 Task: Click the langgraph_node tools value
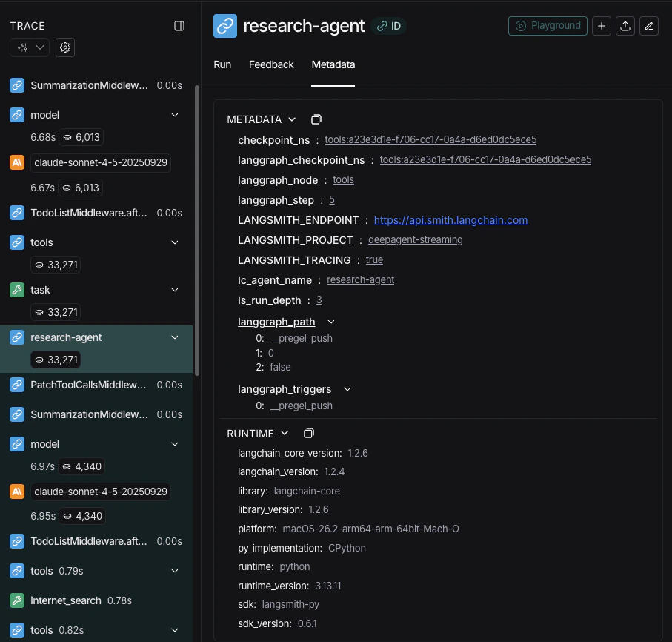[343, 180]
